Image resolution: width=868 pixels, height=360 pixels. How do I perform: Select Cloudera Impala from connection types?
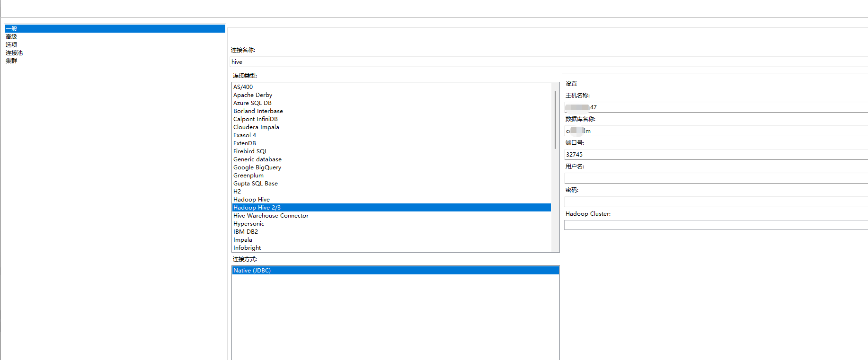pyautogui.click(x=256, y=127)
